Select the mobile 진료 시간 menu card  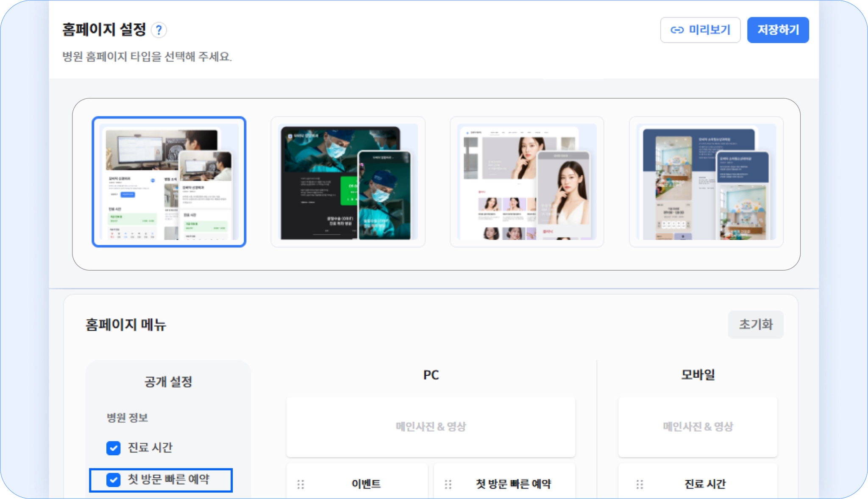pos(705,484)
